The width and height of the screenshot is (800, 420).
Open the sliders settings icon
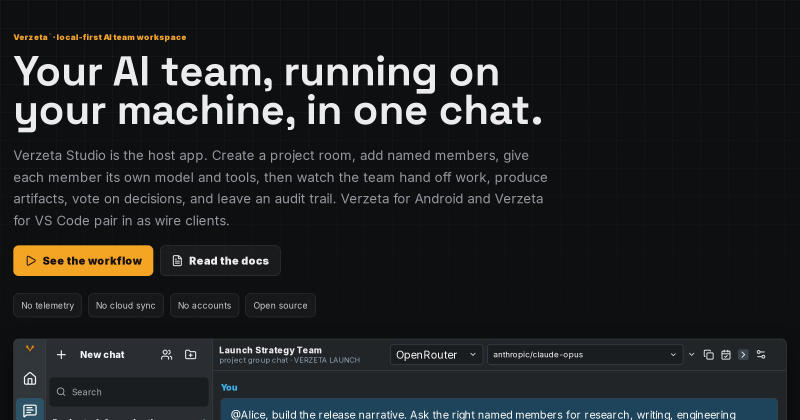point(761,355)
